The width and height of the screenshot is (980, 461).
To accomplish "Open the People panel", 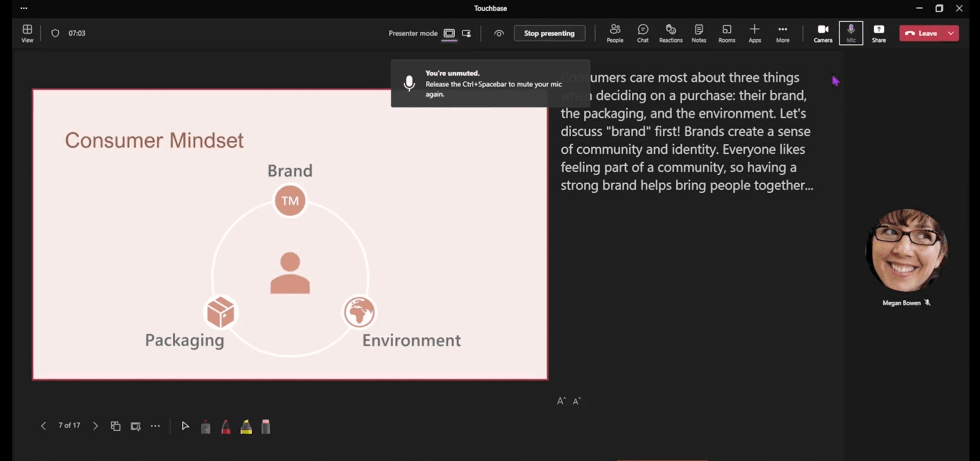I will point(614,33).
